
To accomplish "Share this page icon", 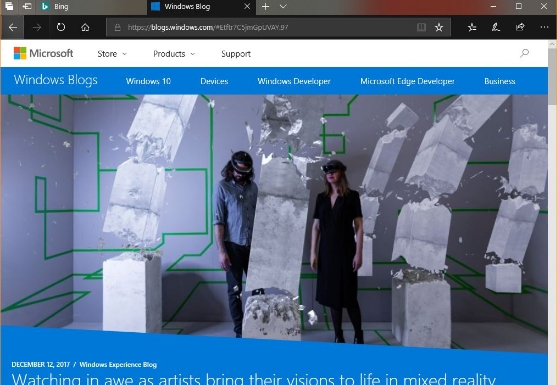I will (x=520, y=27).
